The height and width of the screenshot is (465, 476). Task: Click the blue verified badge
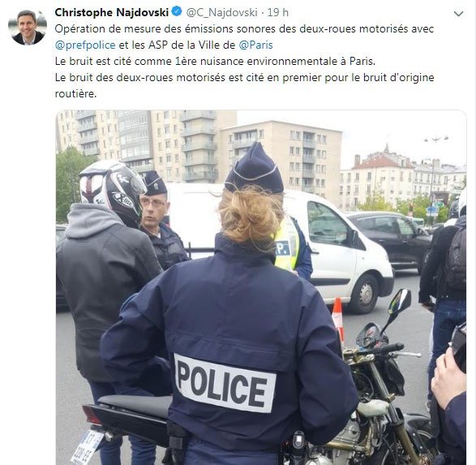(x=177, y=12)
